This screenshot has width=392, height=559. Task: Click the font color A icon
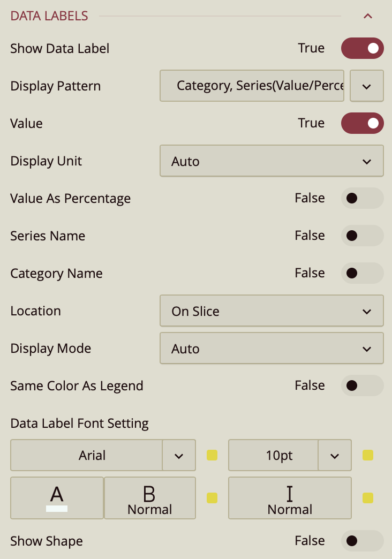[57, 493]
